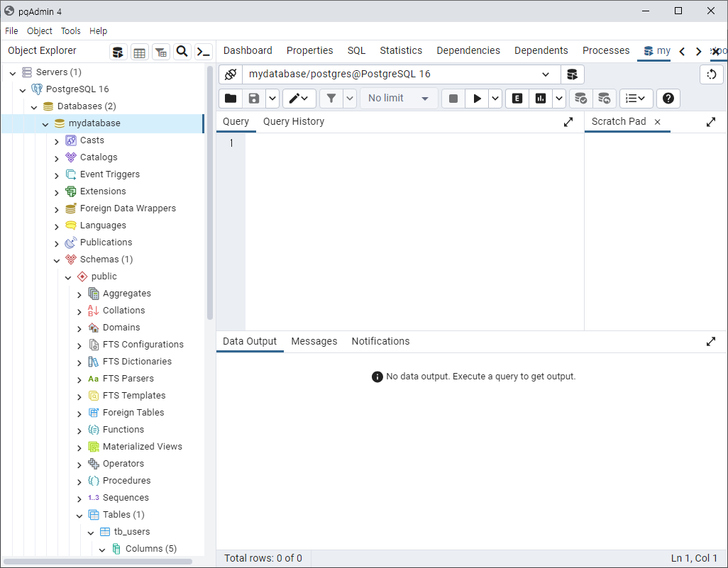
Task: Open File folder icon in query toolbar
Action: tap(231, 99)
